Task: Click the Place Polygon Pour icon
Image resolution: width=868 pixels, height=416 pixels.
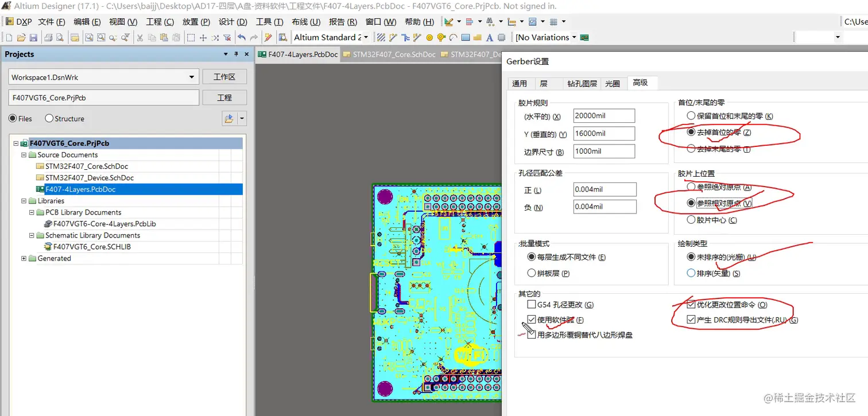Action: point(478,37)
